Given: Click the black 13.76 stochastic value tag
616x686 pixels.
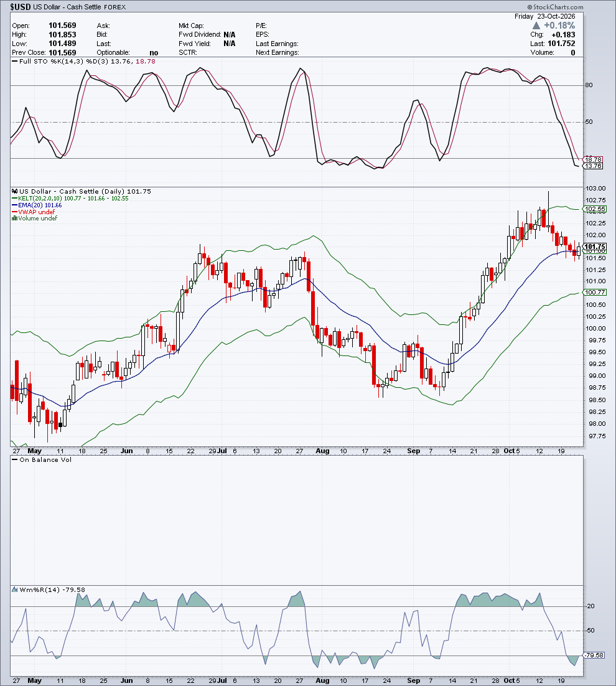Looking at the screenshot, I should [593, 166].
